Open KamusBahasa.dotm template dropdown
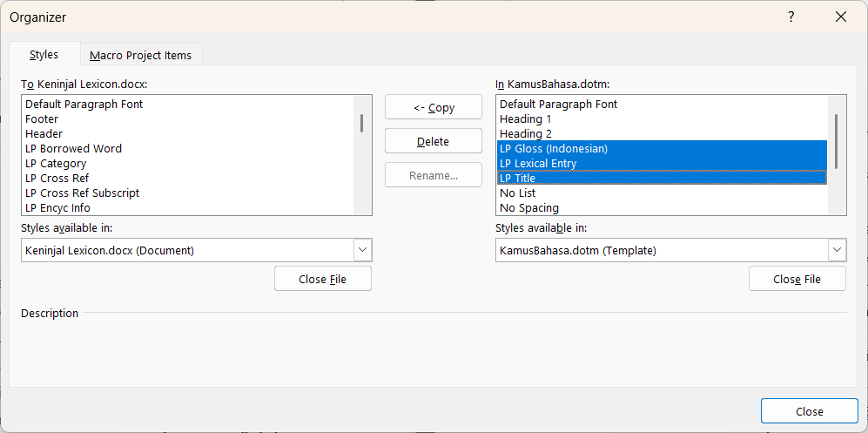Viewport: 868px width, 433px height. click(837, 250)
